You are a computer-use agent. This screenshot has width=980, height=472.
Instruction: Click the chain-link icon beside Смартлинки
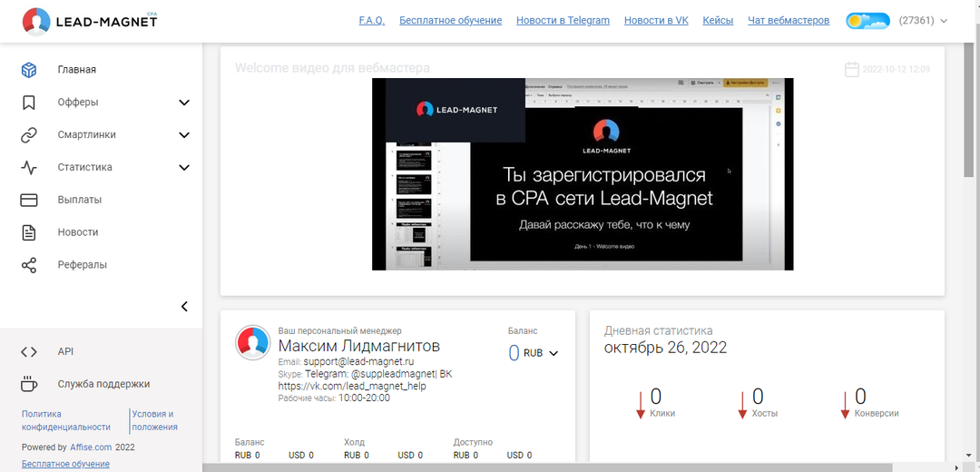tap(29, 134)
